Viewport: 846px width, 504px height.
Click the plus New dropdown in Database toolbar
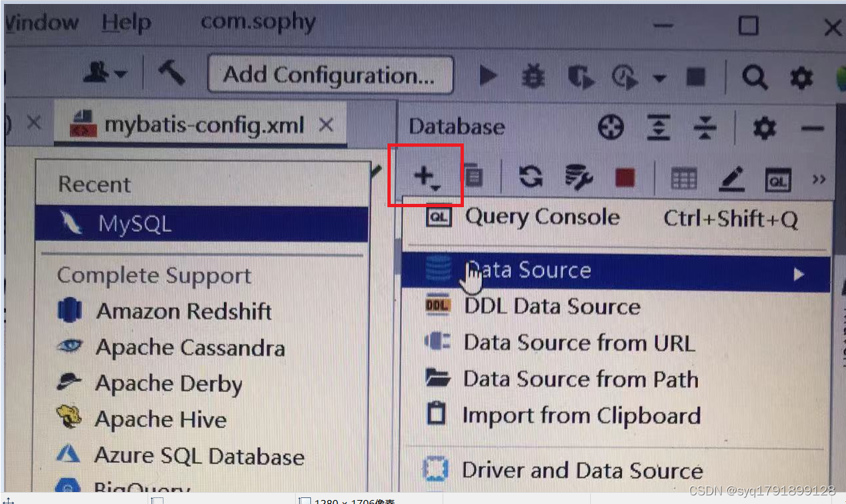coord(426,177)
